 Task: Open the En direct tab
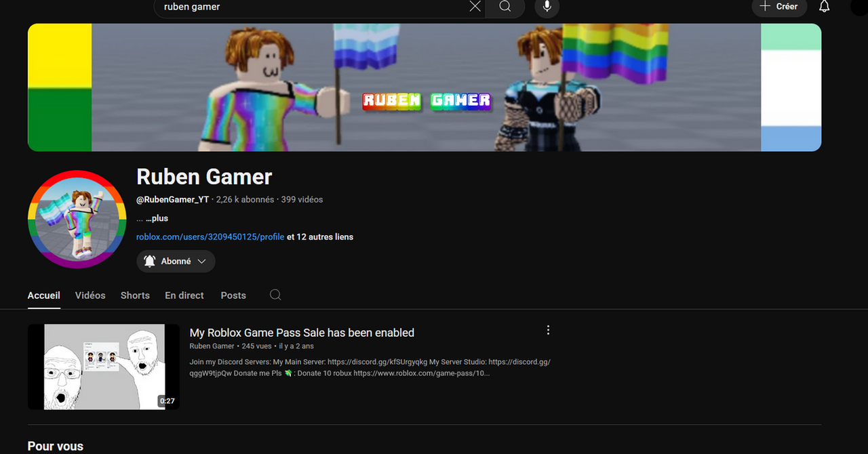[184, 295]
